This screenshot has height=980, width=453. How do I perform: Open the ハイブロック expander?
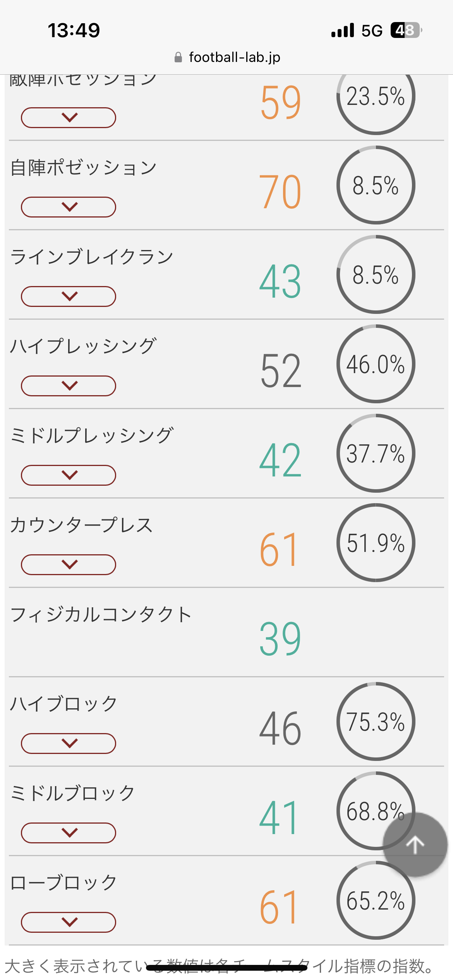(x=69, y=743)
